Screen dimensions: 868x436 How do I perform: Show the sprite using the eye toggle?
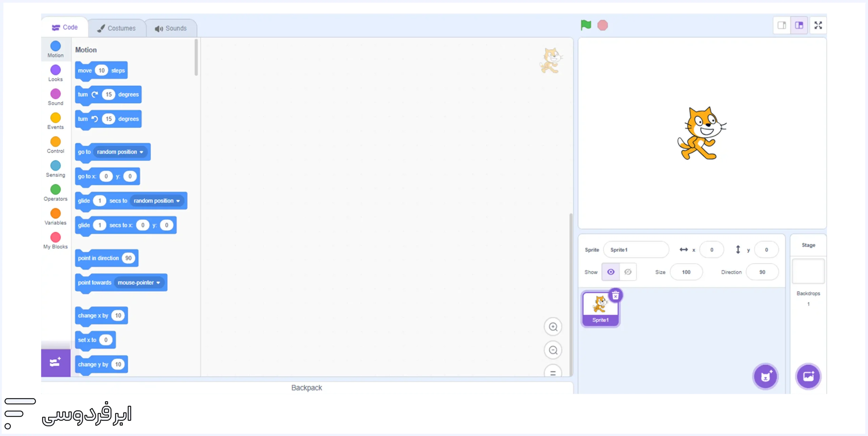[x=611, y=272]
